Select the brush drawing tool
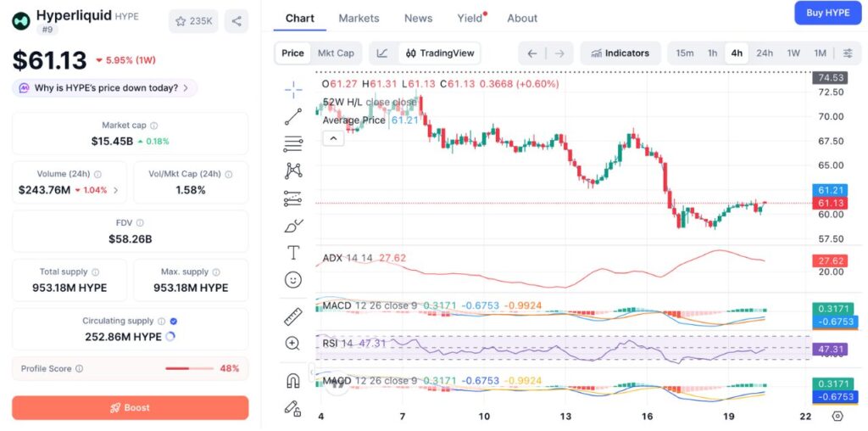The height and width of the screenshot is (431, 868). pos(293,226)
